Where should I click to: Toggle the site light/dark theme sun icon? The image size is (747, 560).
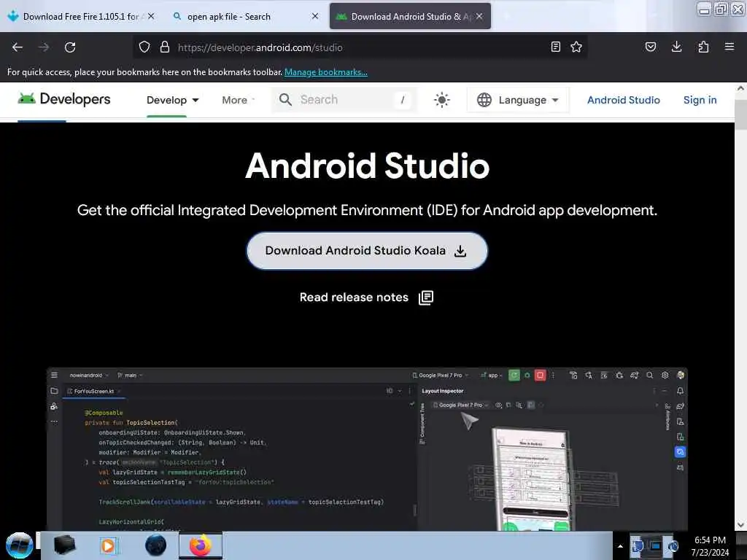click(441, 100)
